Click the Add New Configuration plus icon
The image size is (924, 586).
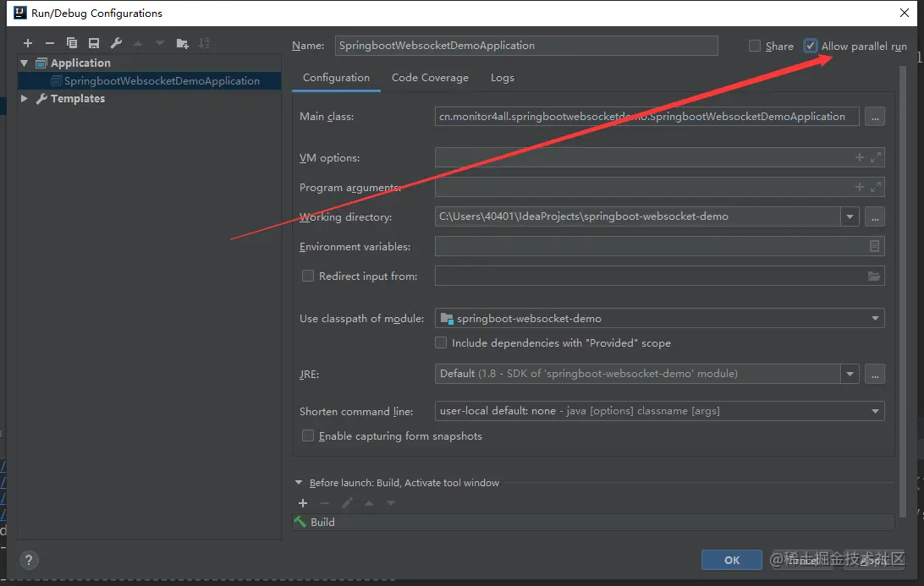click(28, 43)
